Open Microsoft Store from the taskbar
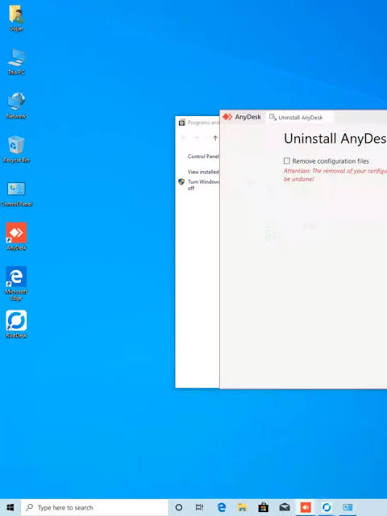Screen dimensions: 387x516 click(x=263, y=507)
